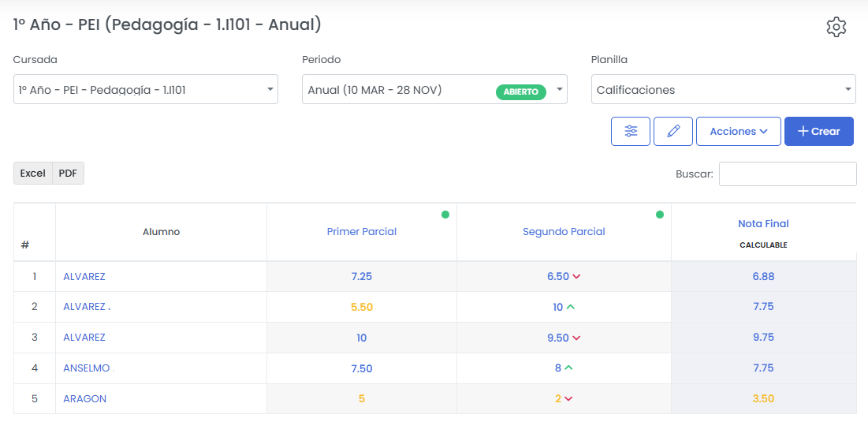Click the red down arrow beside 6.50
Screen dimensions: 868x422
pyautogui.click(x=576, y=277)
